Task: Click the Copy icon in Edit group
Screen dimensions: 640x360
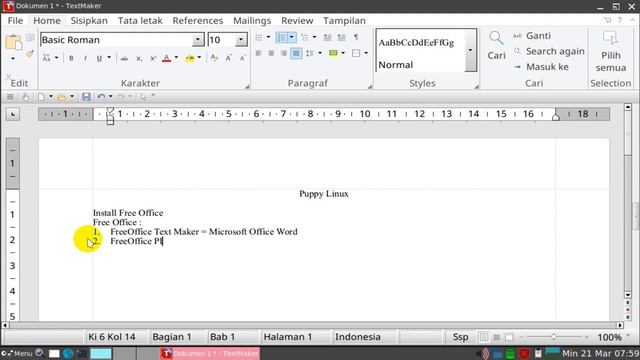Action: [x=30, y=38]
